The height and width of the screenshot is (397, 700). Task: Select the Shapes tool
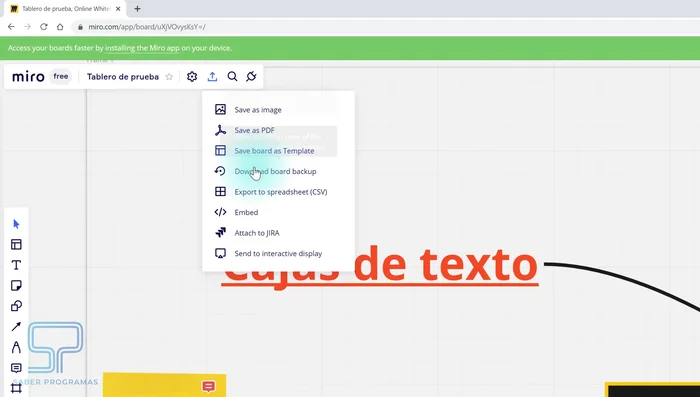coord(17,306)
